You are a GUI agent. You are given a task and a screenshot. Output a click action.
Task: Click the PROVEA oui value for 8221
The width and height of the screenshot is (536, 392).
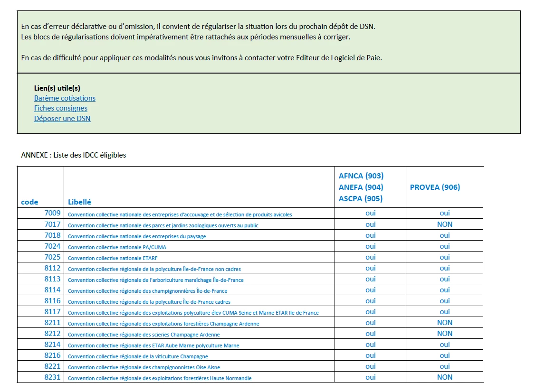click(444, 366)
